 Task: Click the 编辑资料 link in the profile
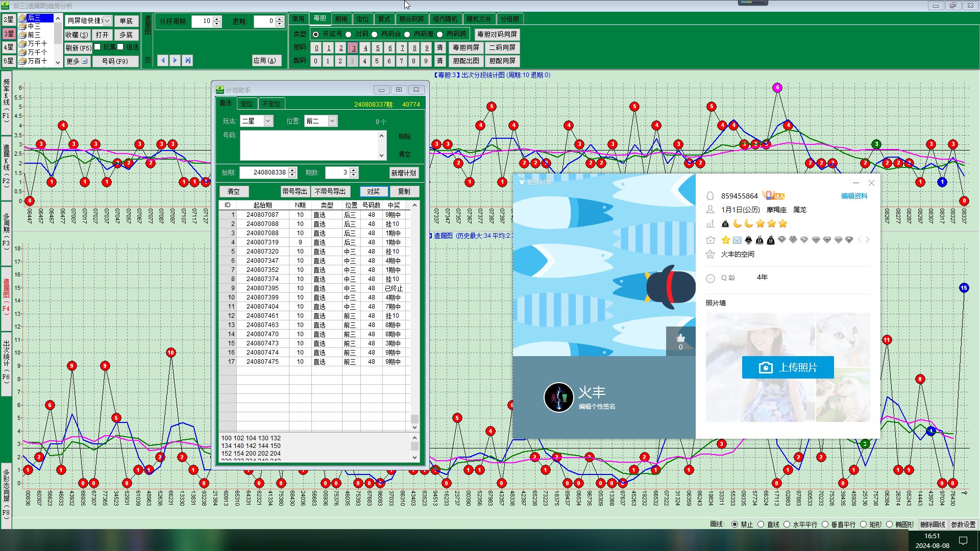[854, 196]
